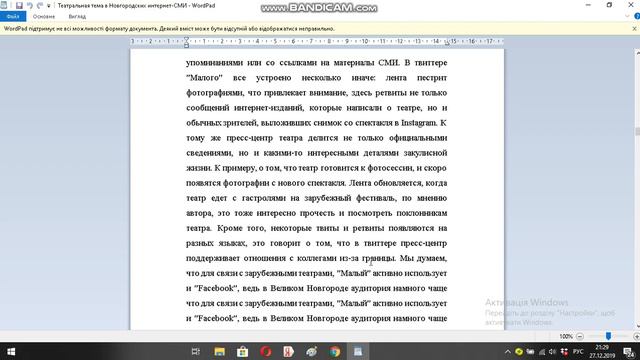Launch Google Chrome from taskbar
Image resolution: width=640 pixels, height=360 pixels.
(335, 351)
